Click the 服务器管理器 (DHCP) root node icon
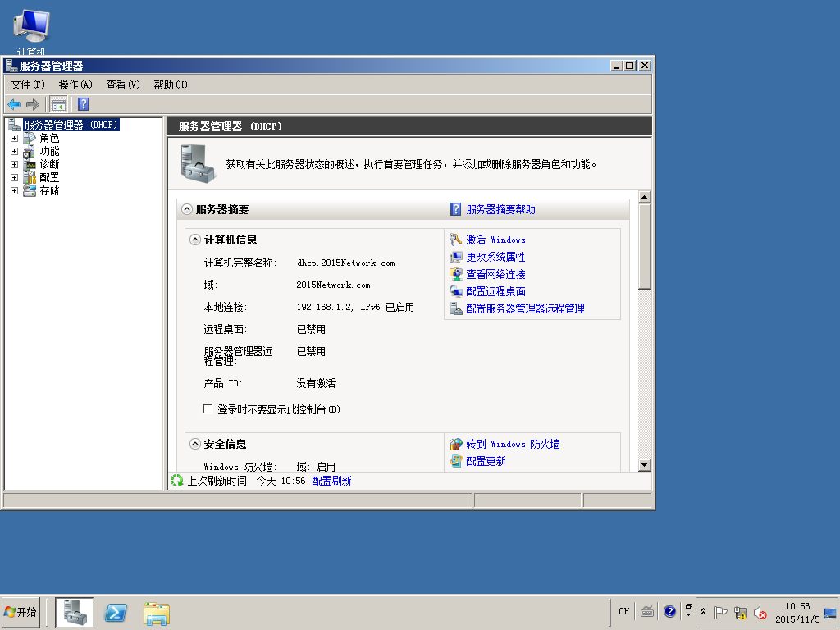Viewport: 840px width, 630px height. click(15, 125)
